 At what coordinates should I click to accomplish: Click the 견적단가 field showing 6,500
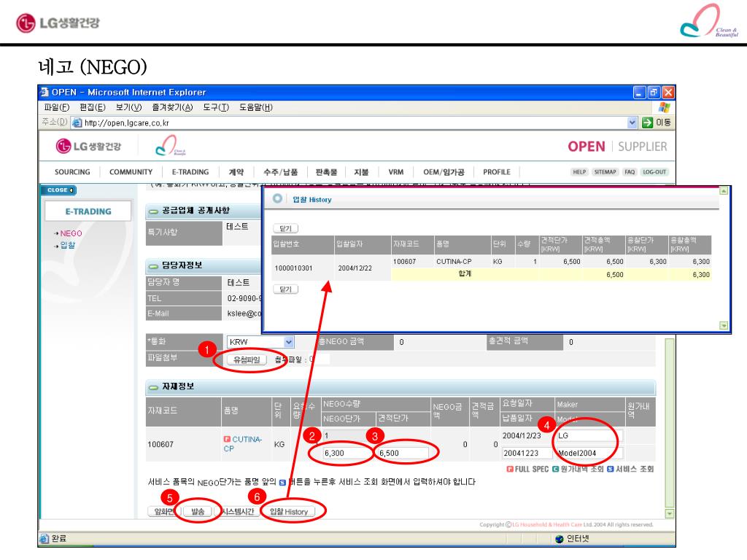tap(403, 453)
